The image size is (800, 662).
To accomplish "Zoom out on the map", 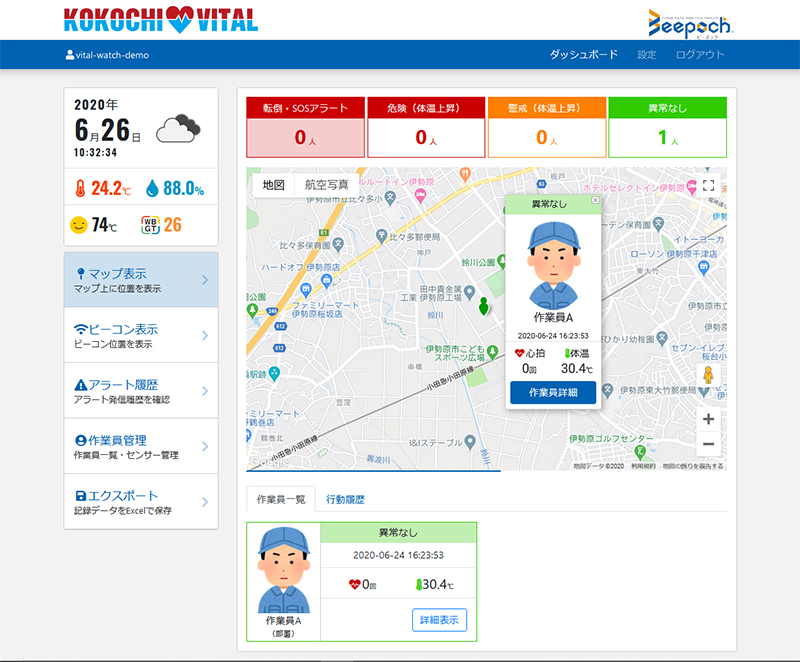I will coord(708,444).
